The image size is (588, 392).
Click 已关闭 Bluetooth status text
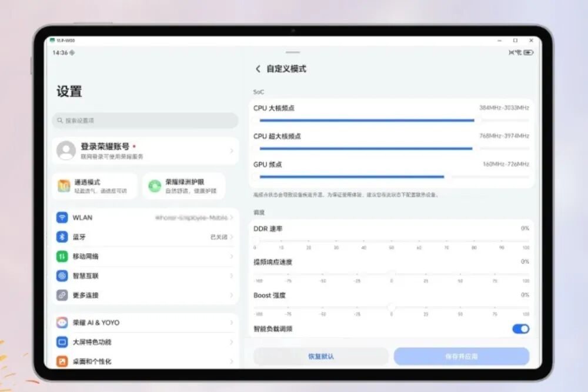tap(219, 237)
